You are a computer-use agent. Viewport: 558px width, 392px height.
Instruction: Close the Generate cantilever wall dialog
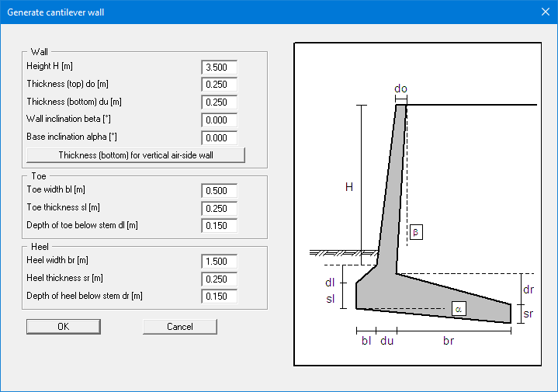pyautogui.click(x=544, y=12)
